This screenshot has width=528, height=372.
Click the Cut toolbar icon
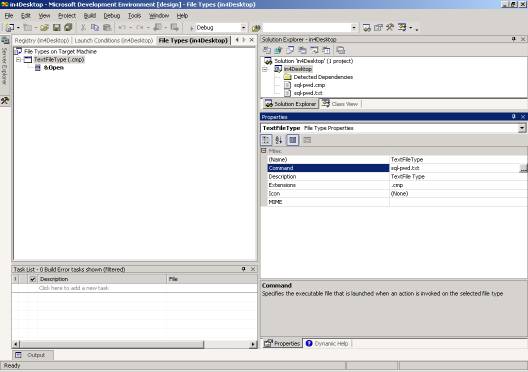click(83, 28)
